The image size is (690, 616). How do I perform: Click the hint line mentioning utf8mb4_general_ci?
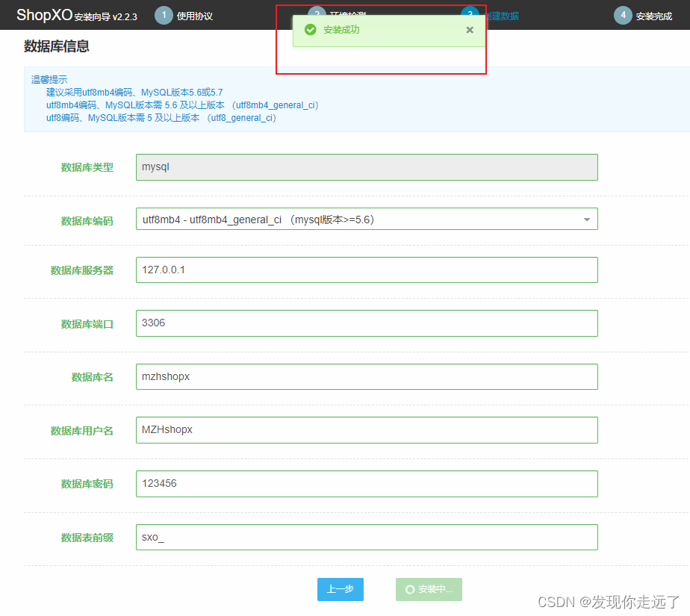(x=182, y=105)
